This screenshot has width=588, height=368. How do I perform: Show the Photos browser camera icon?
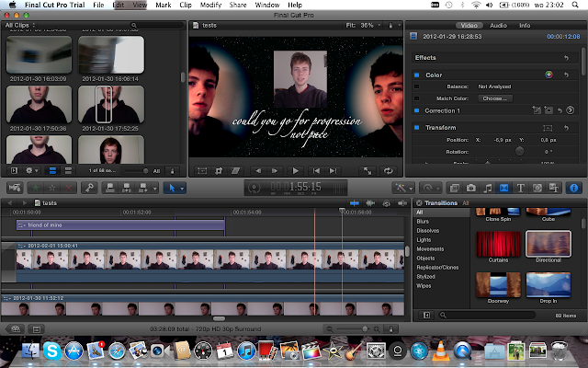pos(471,188)
